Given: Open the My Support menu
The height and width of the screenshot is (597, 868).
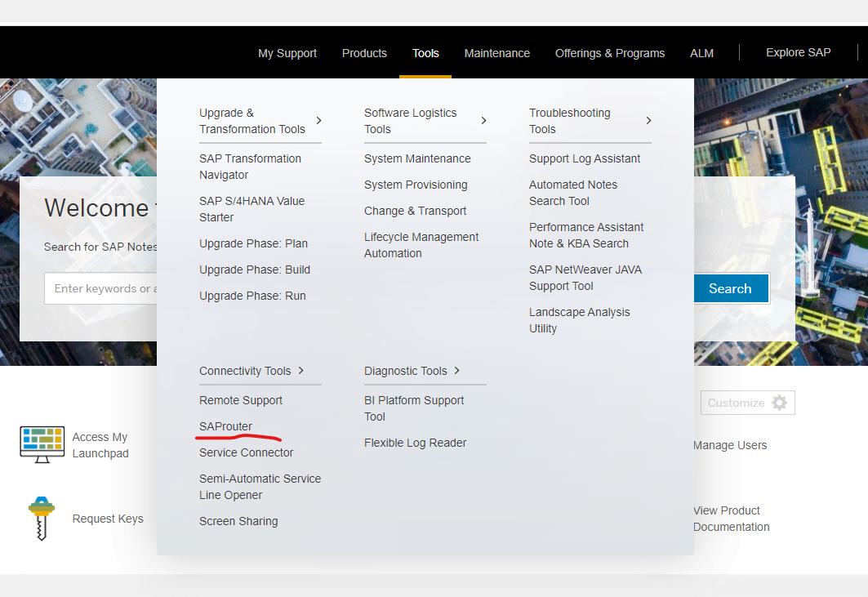Looking at the screenshot, I should (x=287, y=53).
